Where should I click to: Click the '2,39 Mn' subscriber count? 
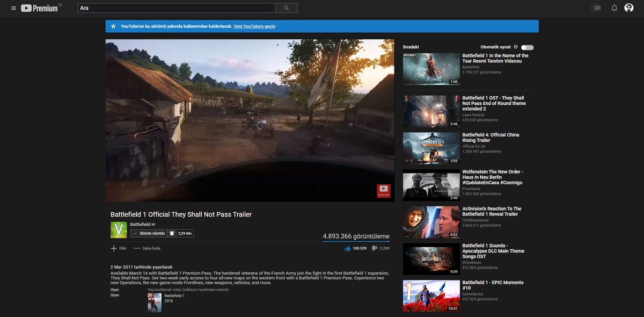(185, 233)
